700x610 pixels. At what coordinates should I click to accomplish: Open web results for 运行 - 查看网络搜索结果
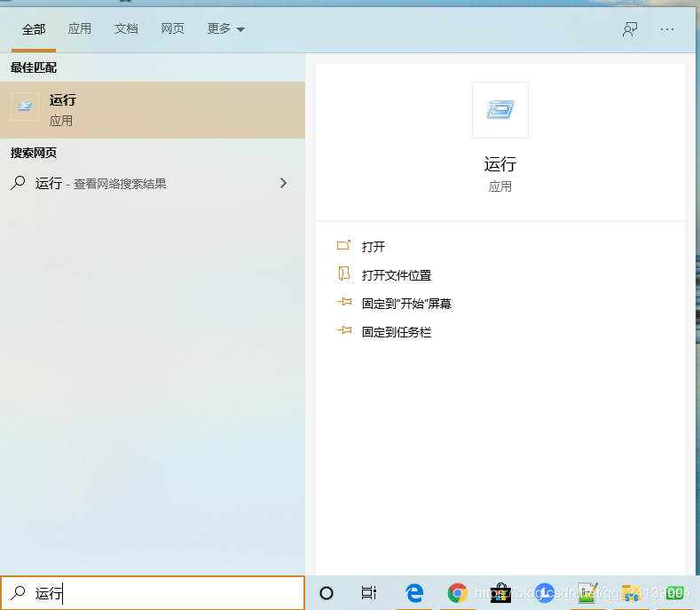point(153,183)
